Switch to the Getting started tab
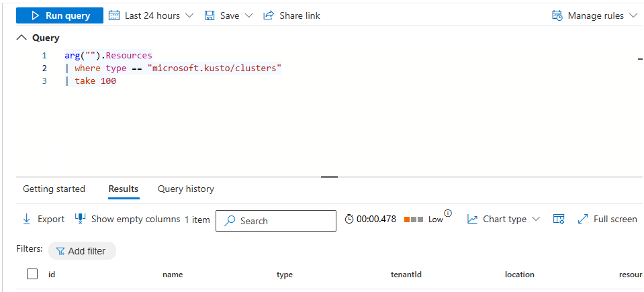The height and width of the screenshot is (292, 644). pyautogui.click(x=54, y=189)
